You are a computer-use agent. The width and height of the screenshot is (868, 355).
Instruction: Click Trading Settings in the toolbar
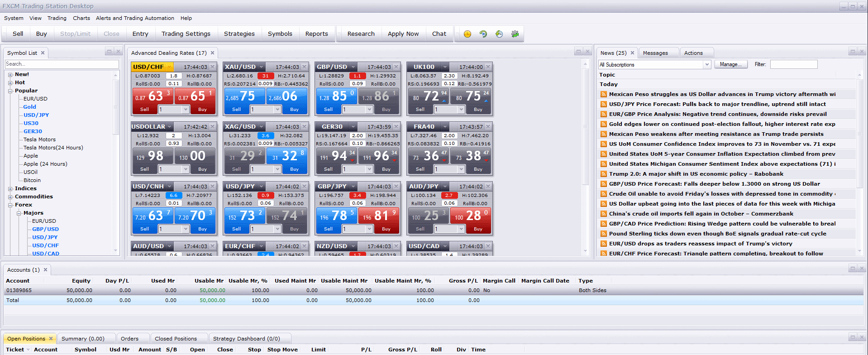[x=186, y=34]
